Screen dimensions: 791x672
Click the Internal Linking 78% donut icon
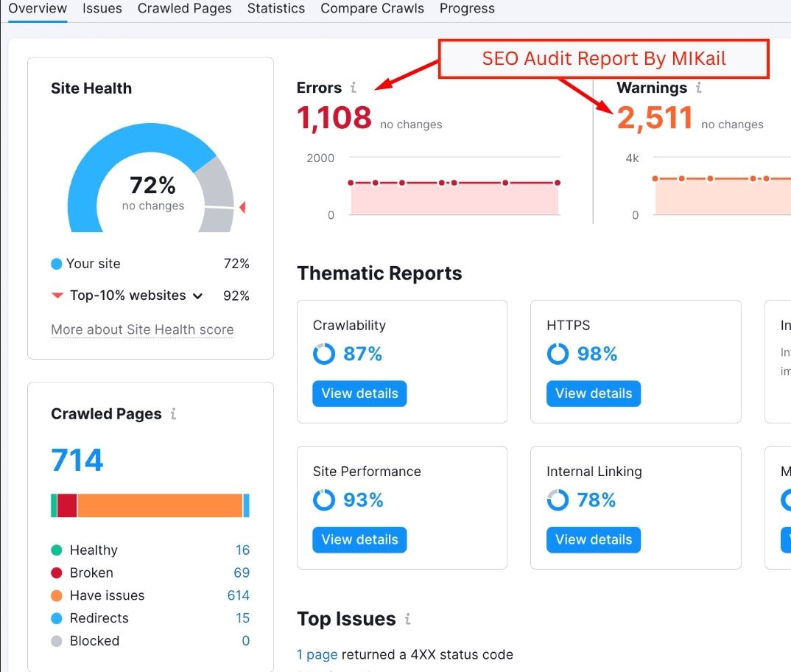click(558, 500)
